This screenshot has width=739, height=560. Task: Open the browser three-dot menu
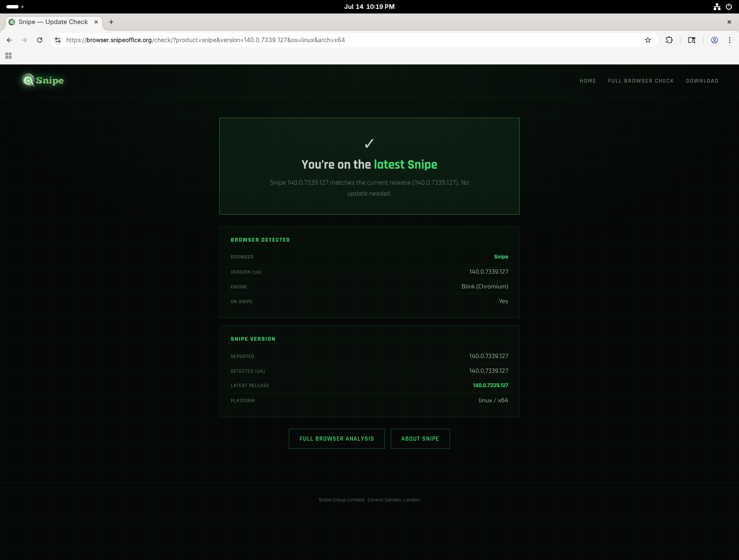pos(730,40)
